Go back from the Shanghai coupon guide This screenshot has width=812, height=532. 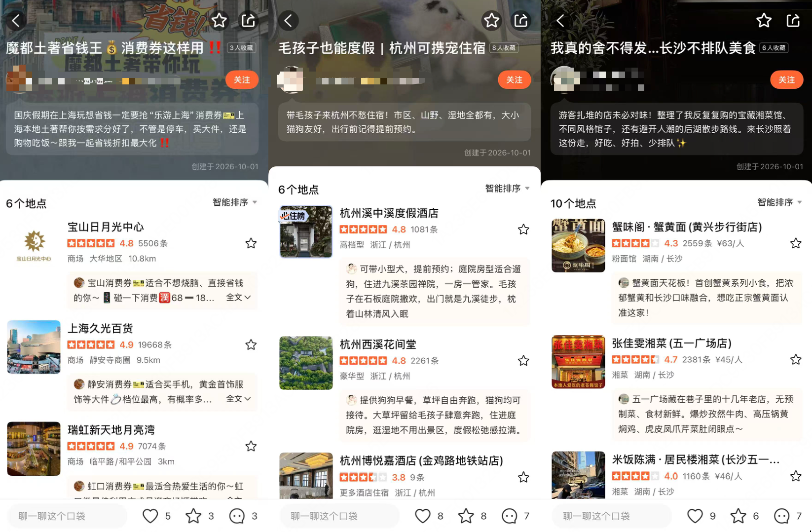[16, 21]
